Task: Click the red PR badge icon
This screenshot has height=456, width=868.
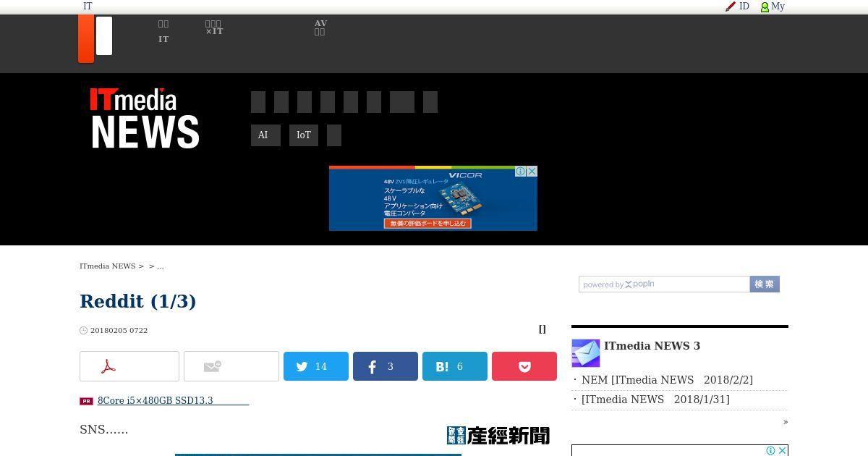Action: 86,401
